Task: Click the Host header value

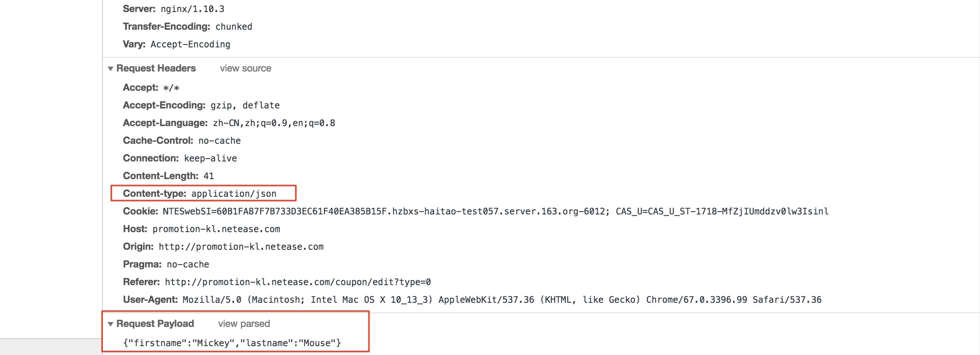Action: pos(216,229)
